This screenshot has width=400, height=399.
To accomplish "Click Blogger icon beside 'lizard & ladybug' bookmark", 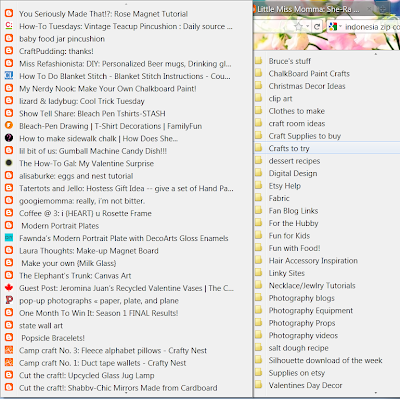I will tap(9, 100).
